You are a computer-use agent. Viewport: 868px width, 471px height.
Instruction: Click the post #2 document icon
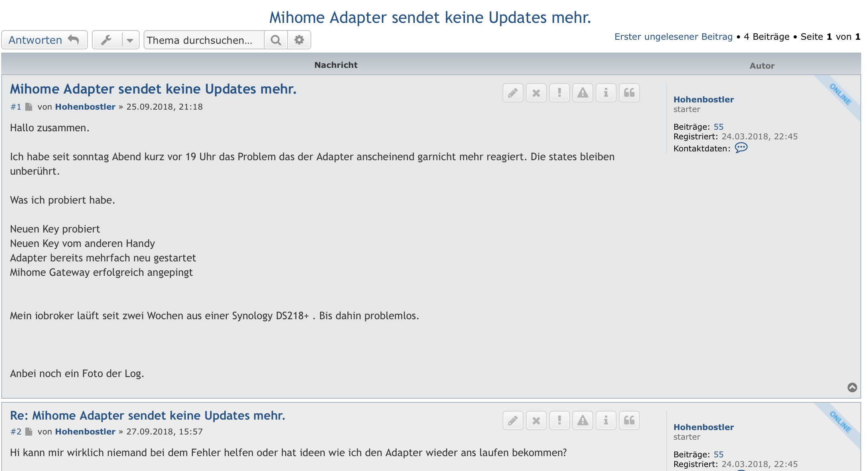29,432
